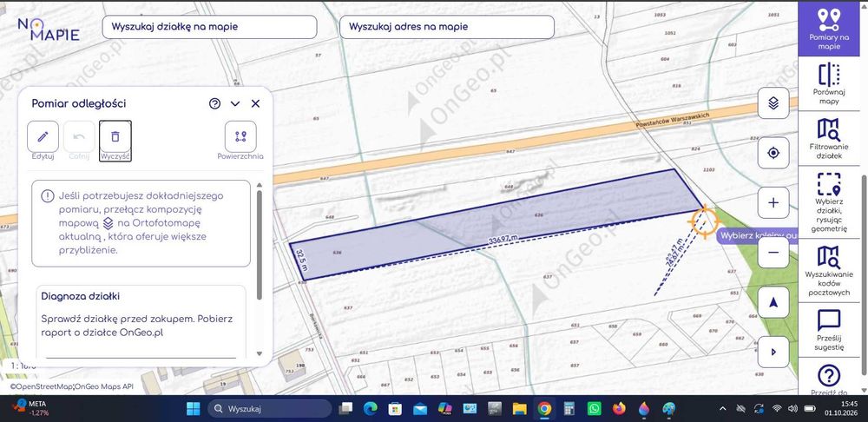The image size is (868, 422).
Task: Click the Cofnij undo button
Action: point(79,136)
